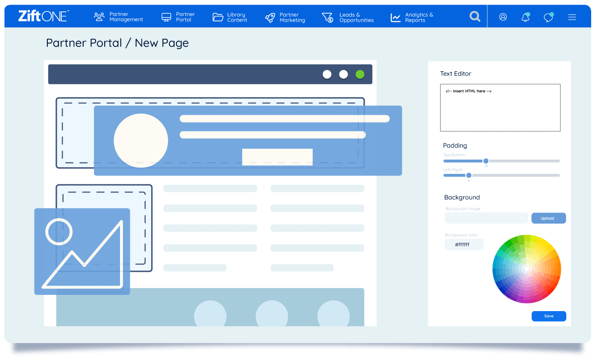Click the Library Content folder icon
Image resolution: width=598 pixels, height=364 pixels.
tap(218, 17)
